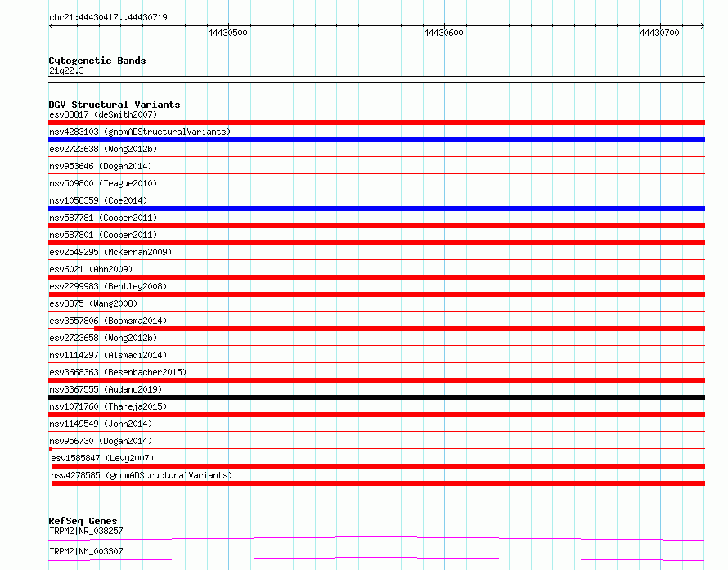728x570 pixels.
Task: Open the esv2723638 (Wong2012b) variant label
Action: (103, 149)
